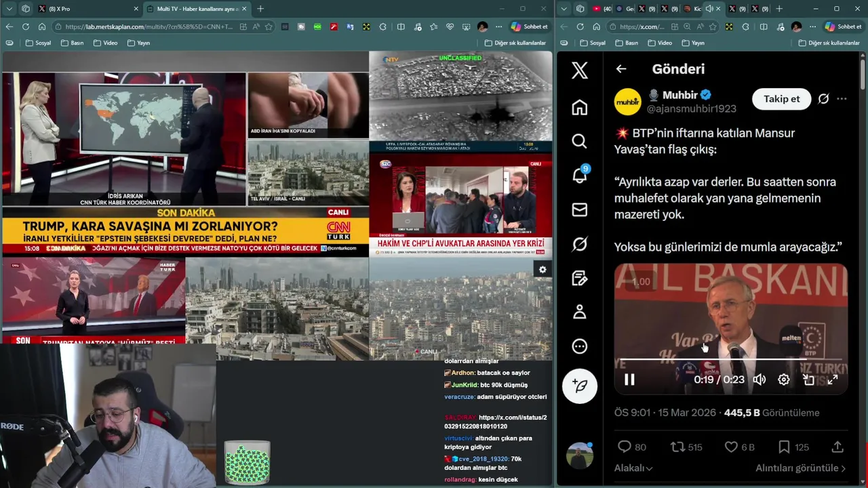
Task: Click the Muhbir yellow profile avatar
Action: point(628,102)
